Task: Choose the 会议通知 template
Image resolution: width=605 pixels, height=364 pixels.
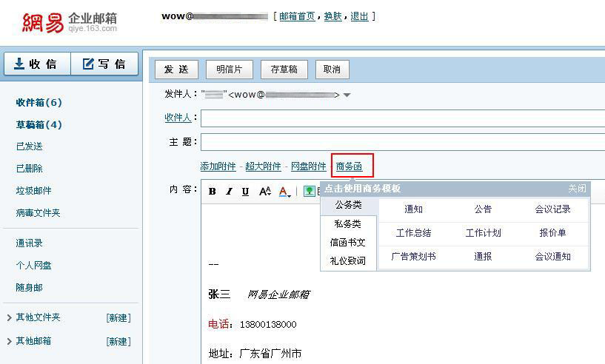Action: point(552,256)
